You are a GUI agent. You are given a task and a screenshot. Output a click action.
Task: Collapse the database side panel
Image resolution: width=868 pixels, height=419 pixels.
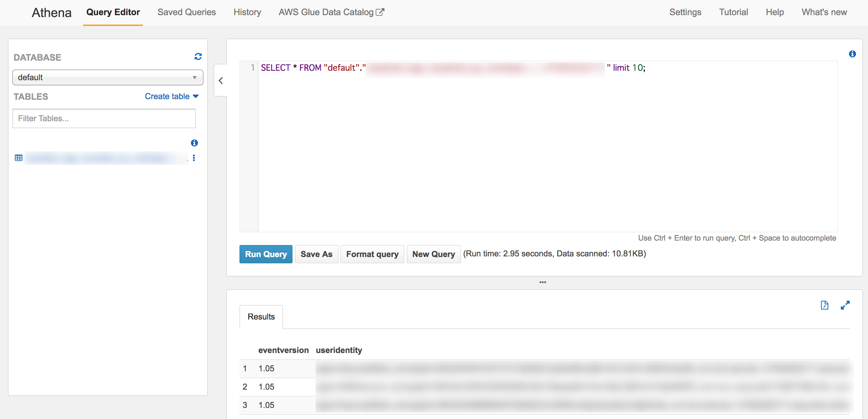point(221,81)
